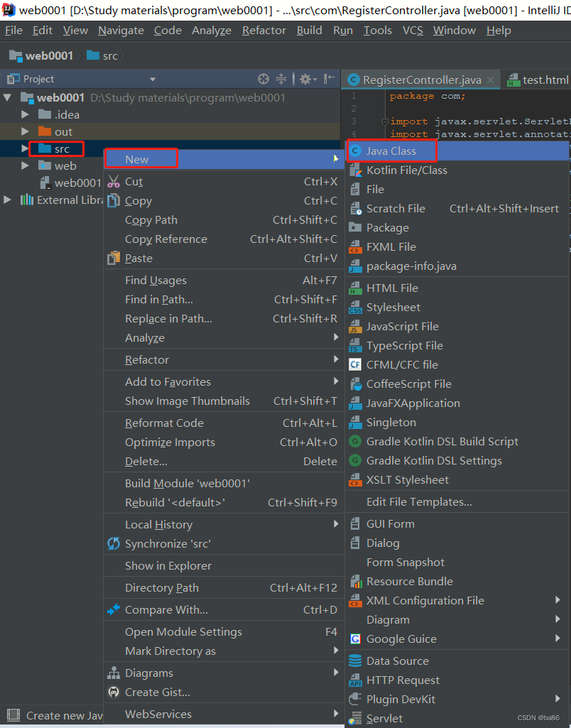571x728 pixels.
Task: Click web0001 breadcrumb in navigation bar
Action: click(x=41, y=55)
